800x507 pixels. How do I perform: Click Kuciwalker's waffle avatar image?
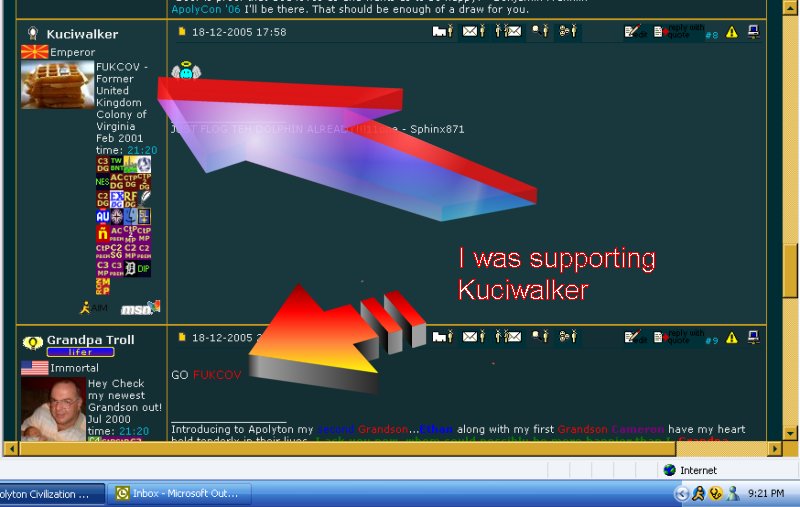click(57, 84)
